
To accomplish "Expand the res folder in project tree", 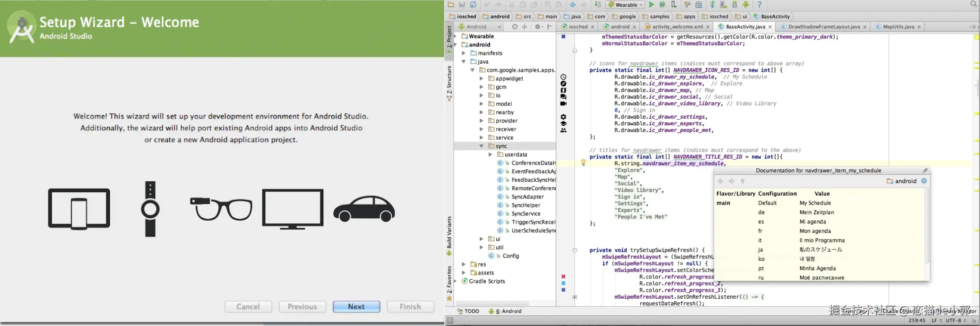I will click(464, 264).
